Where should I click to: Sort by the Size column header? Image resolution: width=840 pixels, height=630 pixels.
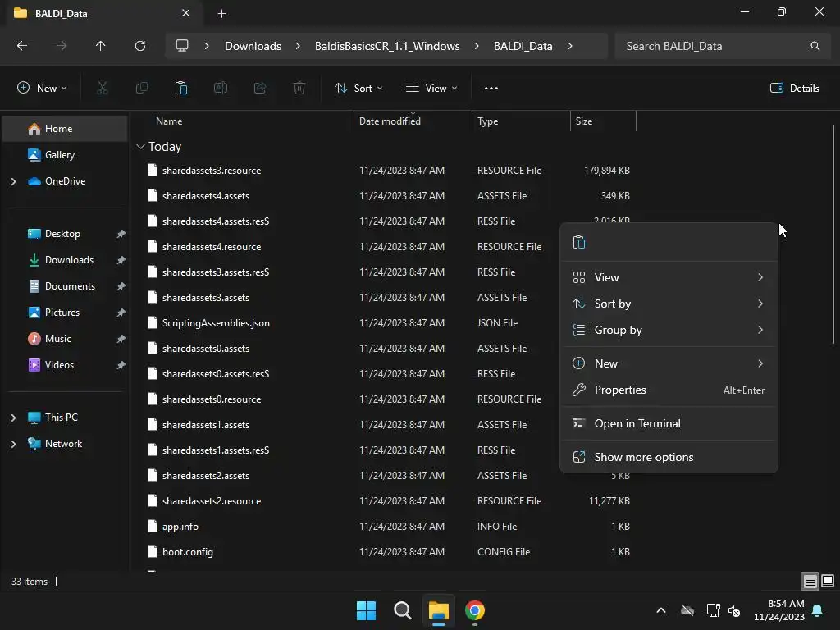click(x=603, y=121)
